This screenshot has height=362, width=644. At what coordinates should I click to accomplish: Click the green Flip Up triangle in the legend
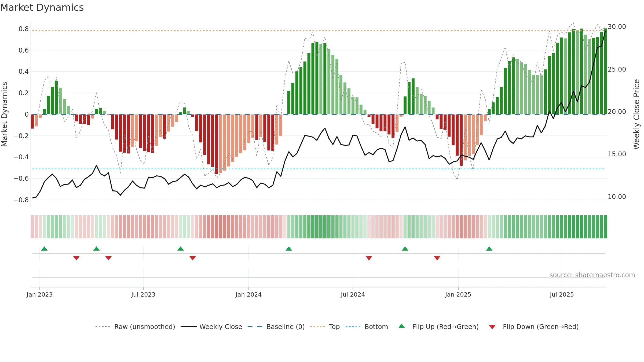[x=402, y=326]
